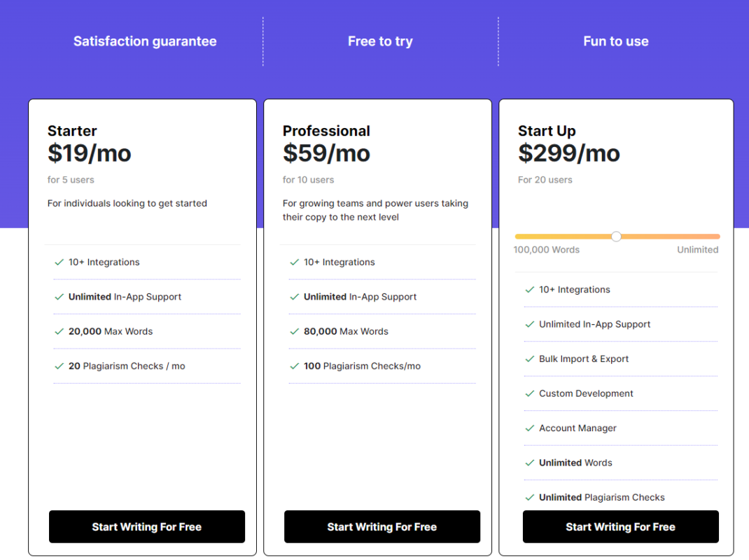
Task: Start Writing For Free on Starter plan
Action: (146, 526)
